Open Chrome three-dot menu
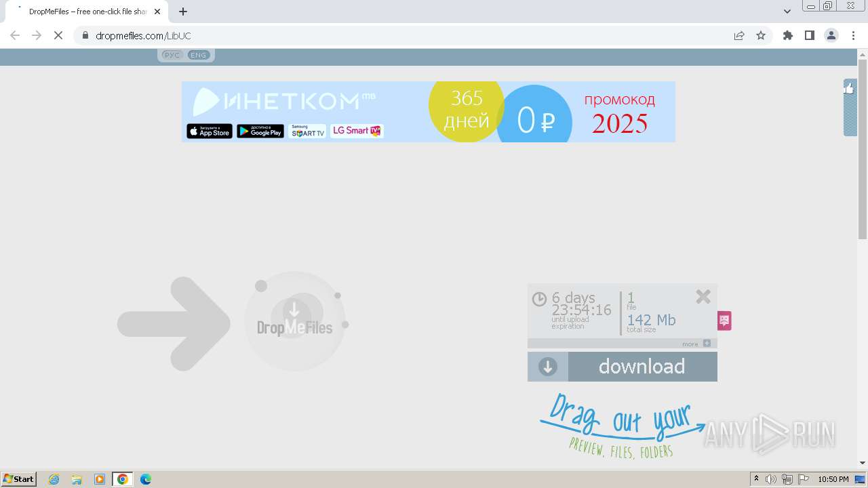Viewport: 868px width, 488px height. [x=854, y=35]
